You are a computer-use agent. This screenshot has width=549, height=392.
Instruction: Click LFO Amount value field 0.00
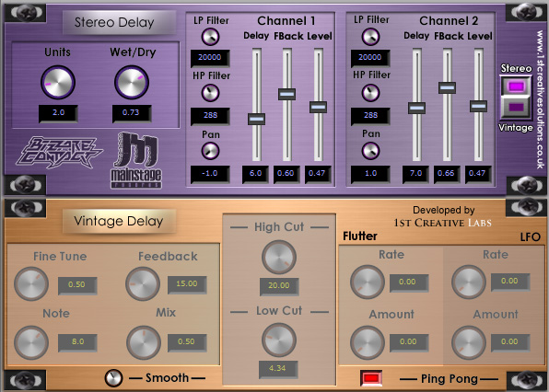pos(510,342)
